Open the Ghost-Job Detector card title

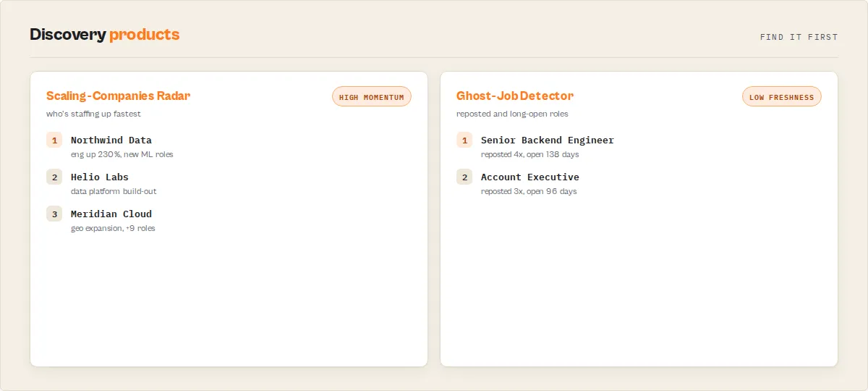click(515, 96)
